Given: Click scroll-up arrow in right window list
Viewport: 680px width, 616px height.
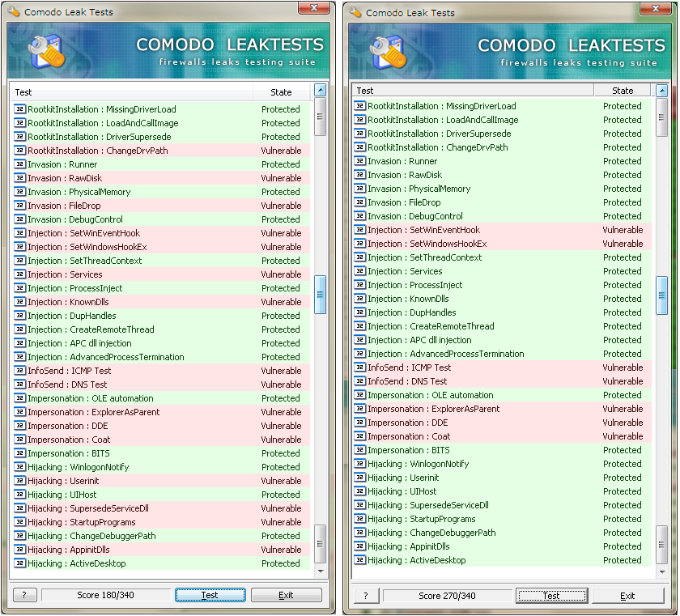Looking at the screenshot, I should click(x=662, y=90).
